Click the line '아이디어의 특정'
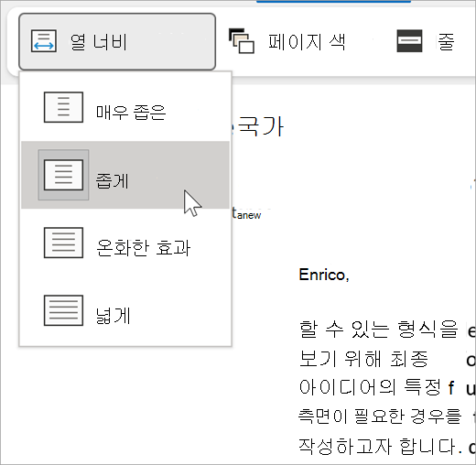476x465 pixels. pos(370,387)
